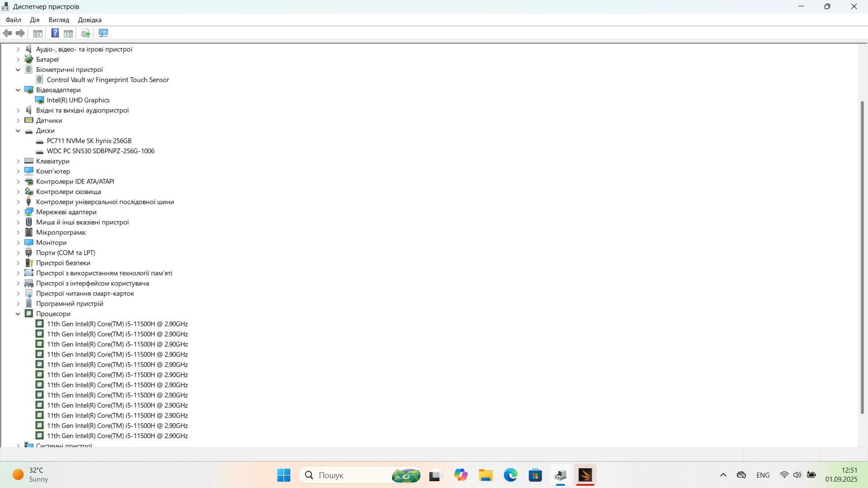Open Microsoft Store from taskbar
The image size is (868, 488).
pyautogui.click(x=536, y=475)
